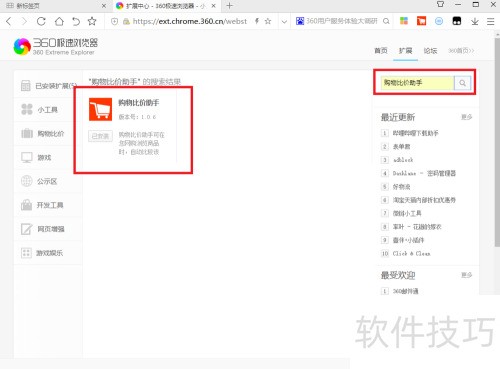This screenshot has height=369, width=500.
Task: Follow the 360首页>> link
Action: click(461, 51)
